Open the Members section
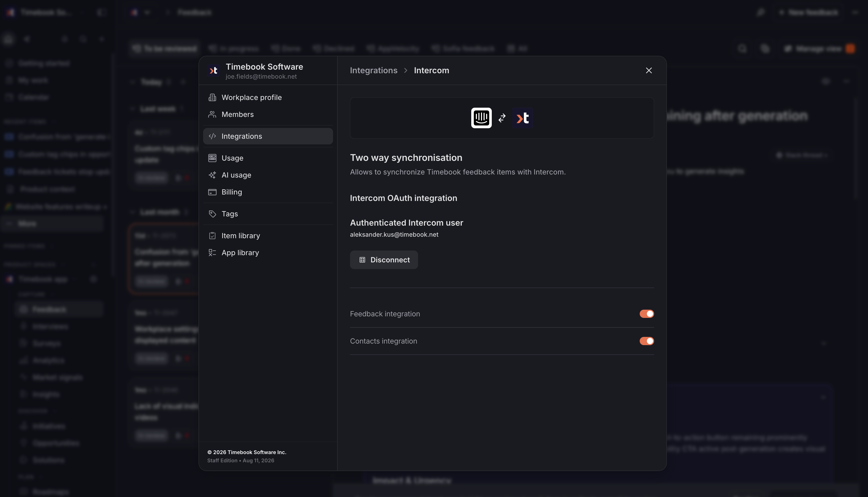Viewport: 868px width, 497px height. (268, 114)
